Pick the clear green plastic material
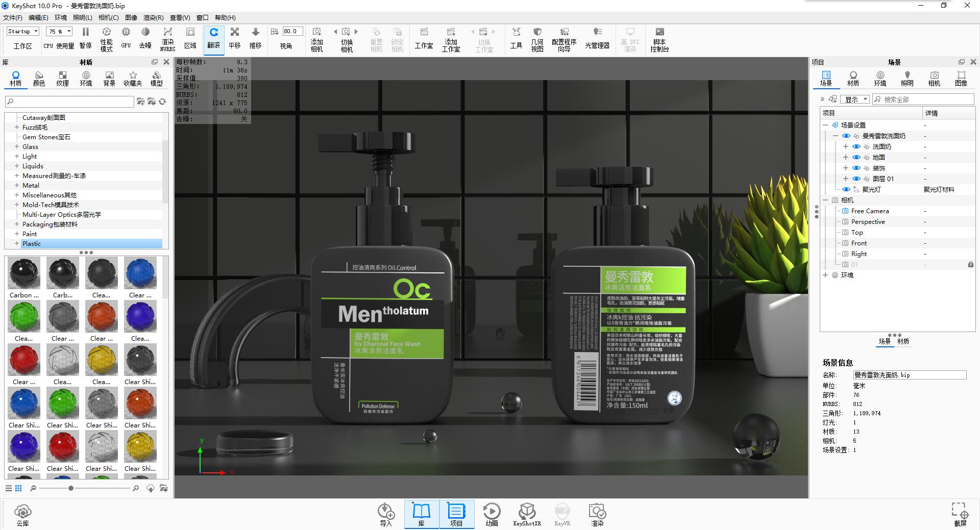 [x=24, y=321]
